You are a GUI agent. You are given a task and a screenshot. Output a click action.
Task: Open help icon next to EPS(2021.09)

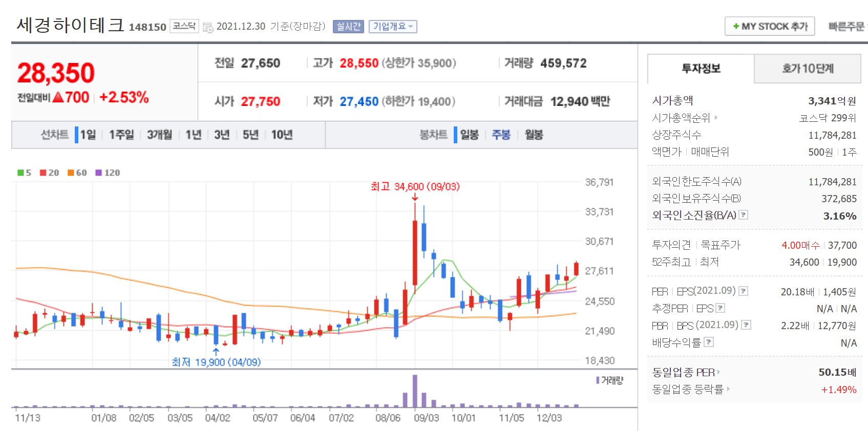744,291
